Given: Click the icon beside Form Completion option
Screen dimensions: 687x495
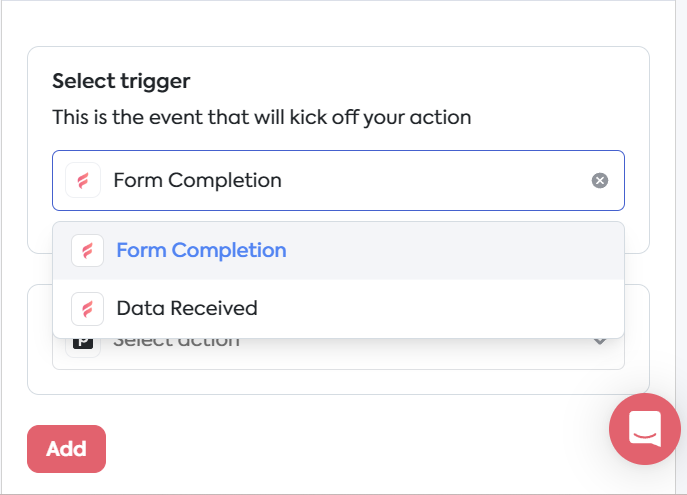Looking at the screenshot, I should (x=87, y=251).
